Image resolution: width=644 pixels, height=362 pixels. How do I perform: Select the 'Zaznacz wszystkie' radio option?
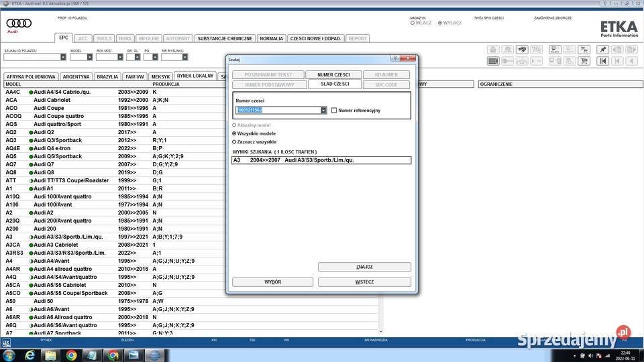pos(234,141)
